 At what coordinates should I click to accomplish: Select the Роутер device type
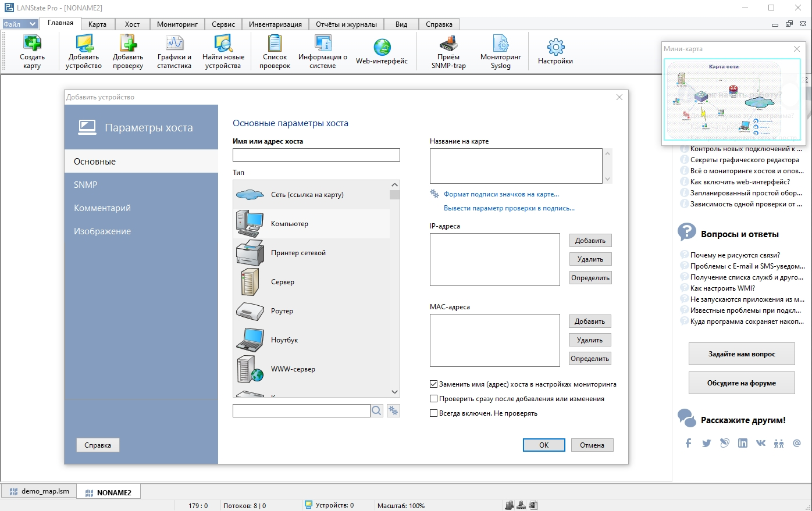pos(311,311)
